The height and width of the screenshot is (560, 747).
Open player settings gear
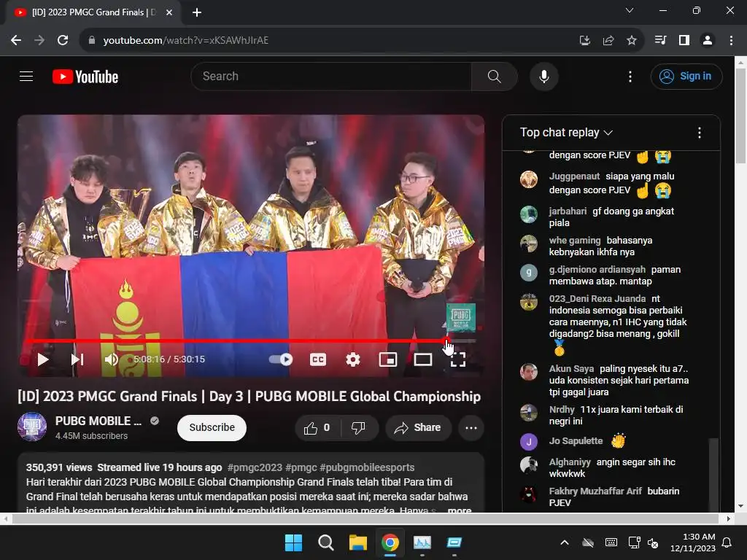[x=353, y=359]
